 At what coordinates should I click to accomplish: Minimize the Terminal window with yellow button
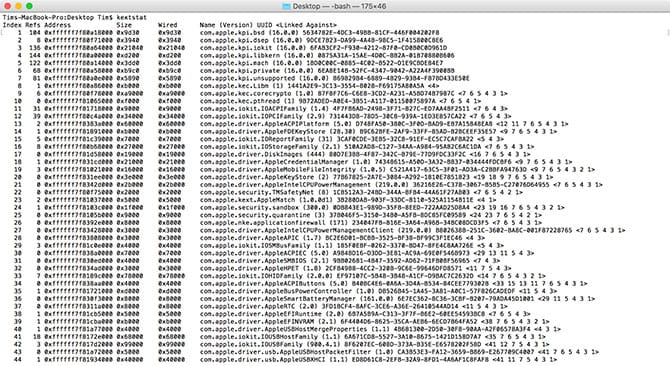(x=18, y=6)
